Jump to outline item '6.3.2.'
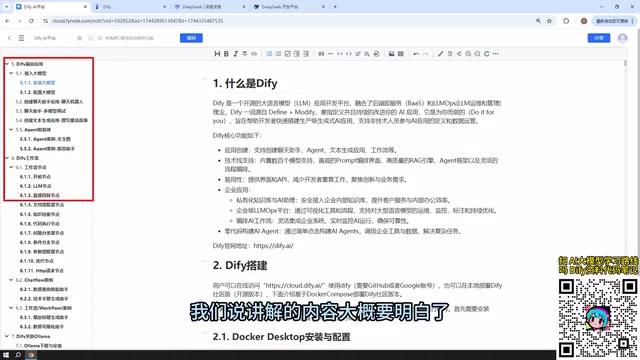 (x=42, y=327)
